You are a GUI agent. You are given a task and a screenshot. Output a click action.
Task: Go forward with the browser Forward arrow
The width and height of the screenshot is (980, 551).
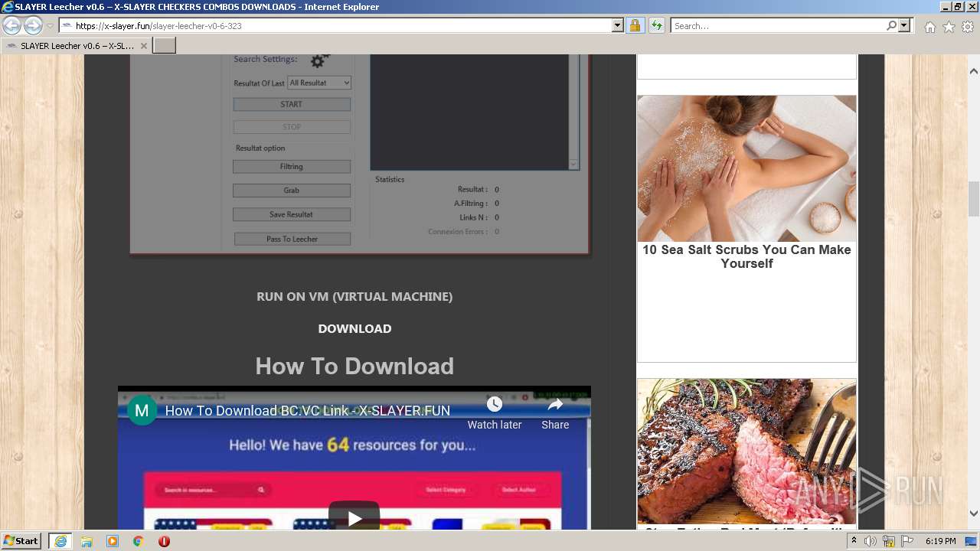coord(33,26)
